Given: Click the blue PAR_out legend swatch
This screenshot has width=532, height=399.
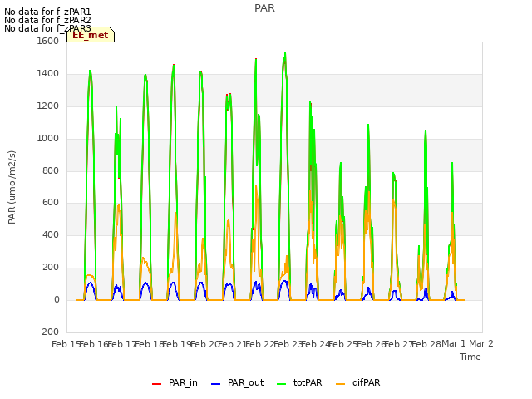Looking at the screenshot, I should click(216, 384).
